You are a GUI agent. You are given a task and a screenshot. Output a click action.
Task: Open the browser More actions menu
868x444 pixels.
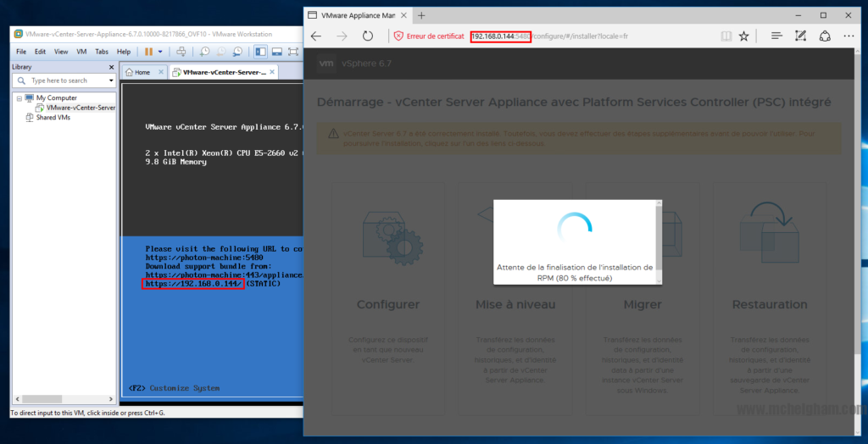click(x=849, y=36)
